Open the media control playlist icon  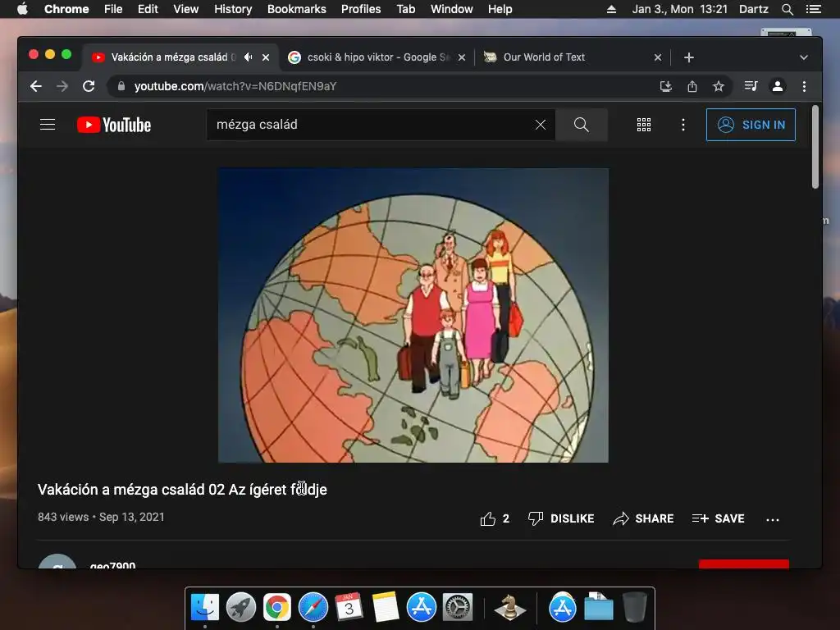tap(751, 86)
